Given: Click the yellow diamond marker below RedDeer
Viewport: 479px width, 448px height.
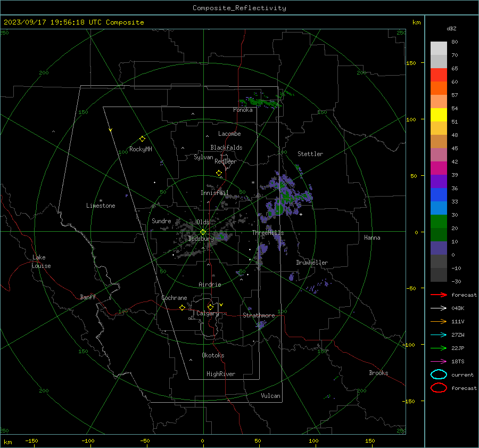Looking at the screenshot, I should coord(219,173).
